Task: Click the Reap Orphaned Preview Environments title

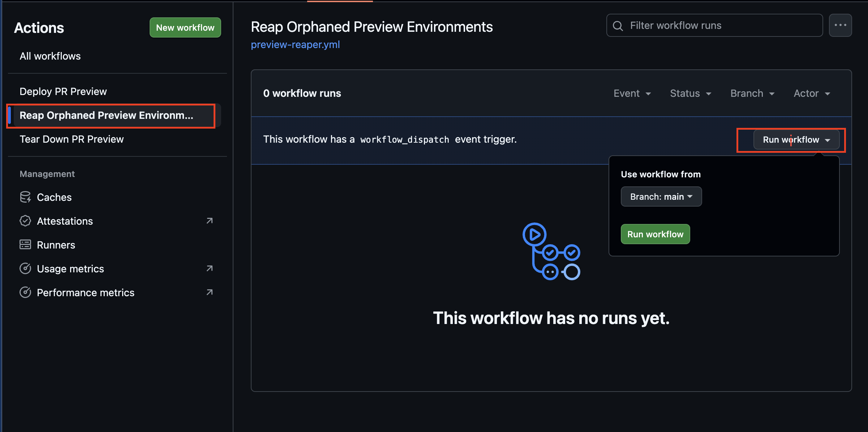Action: click(x=372, y=27)
